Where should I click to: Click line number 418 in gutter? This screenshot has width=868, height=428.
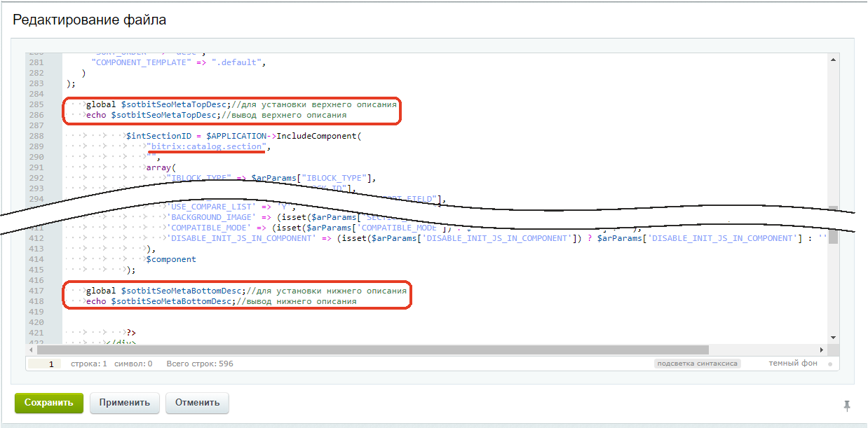point(36,301)
